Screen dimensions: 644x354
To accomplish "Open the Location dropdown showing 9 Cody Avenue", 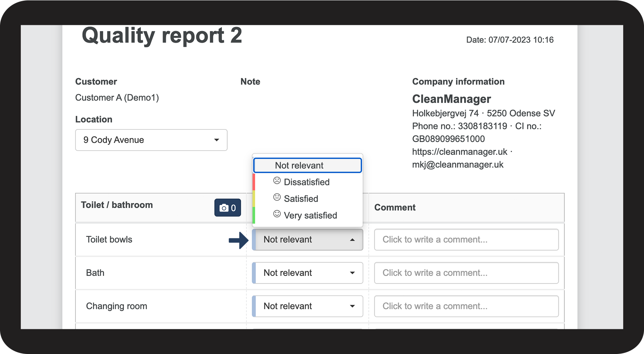I will 151,140.
